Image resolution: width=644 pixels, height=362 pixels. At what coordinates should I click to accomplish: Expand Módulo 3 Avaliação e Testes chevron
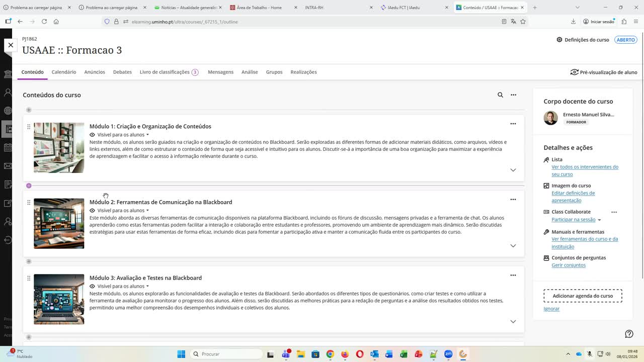513,321
